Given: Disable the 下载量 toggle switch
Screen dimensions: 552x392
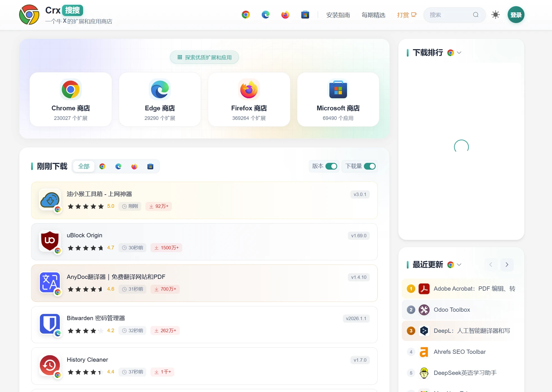Looking at the screenshot, I should coord(370,166).
